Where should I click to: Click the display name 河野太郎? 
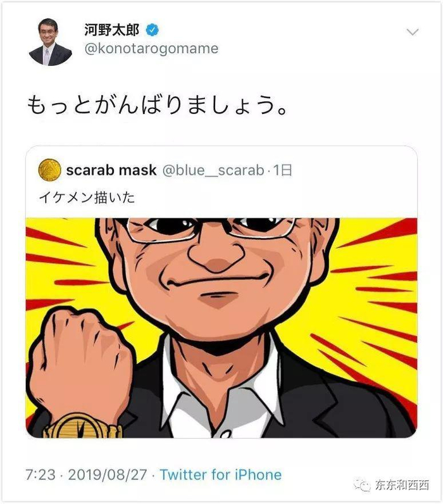(112, 30)
